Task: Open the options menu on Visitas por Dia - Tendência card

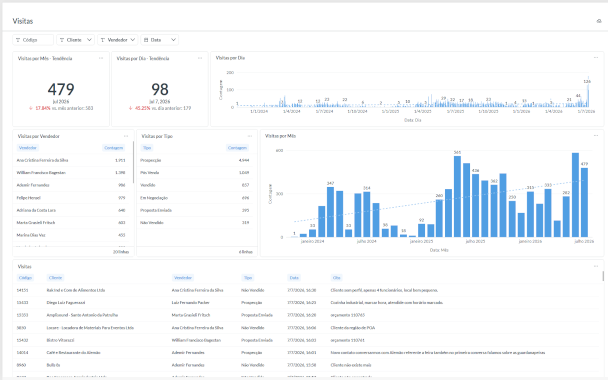Action: 200,58
